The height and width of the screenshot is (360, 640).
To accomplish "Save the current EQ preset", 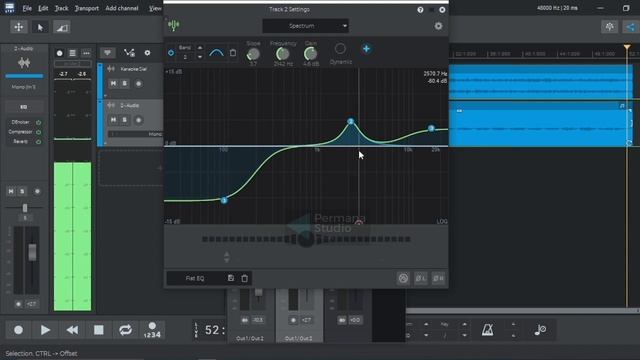I will 231,278.
